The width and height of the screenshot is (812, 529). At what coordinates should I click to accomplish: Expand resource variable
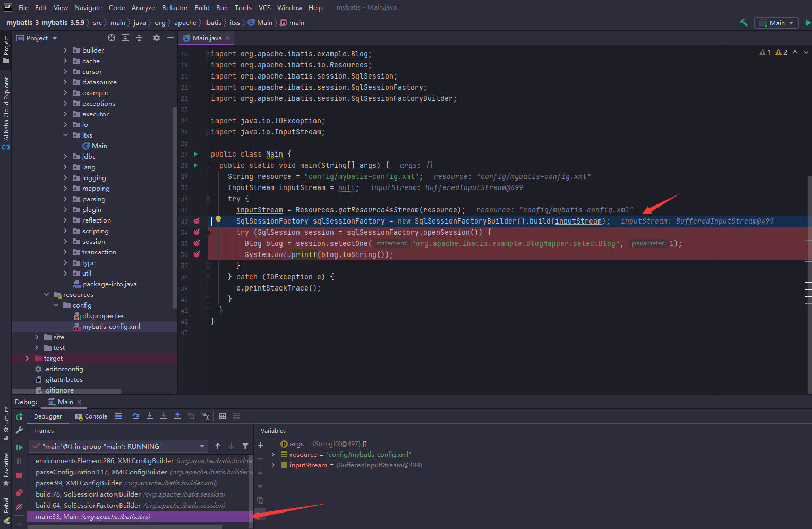[273, 454]
